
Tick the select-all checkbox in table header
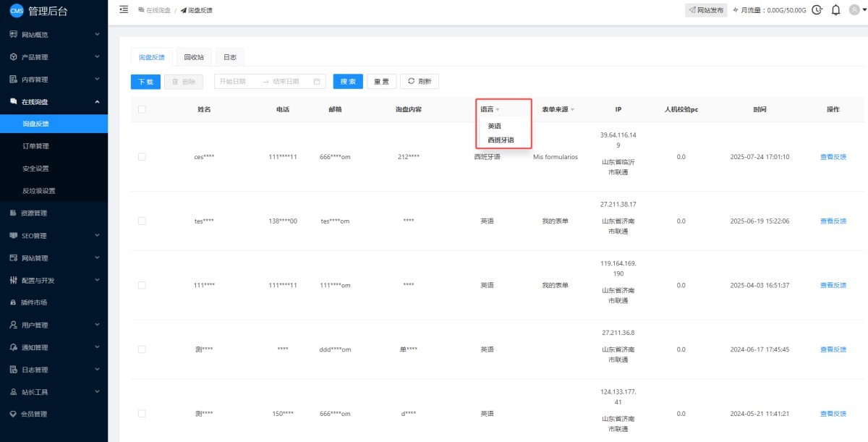[x=142, y=109]
